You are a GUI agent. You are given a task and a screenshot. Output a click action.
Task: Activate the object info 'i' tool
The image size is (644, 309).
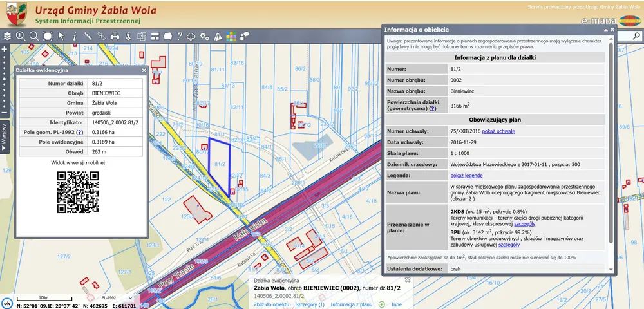[x=74, y=36]
